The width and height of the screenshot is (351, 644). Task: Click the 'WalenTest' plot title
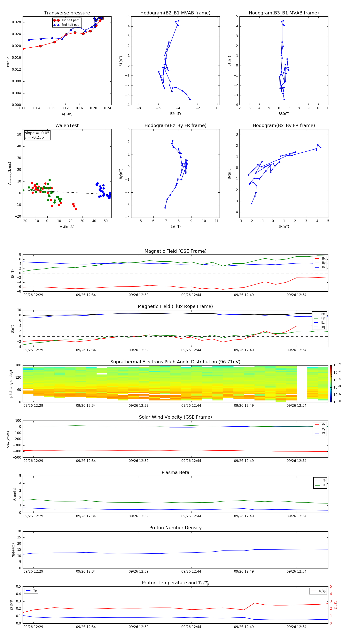[67, 125]
